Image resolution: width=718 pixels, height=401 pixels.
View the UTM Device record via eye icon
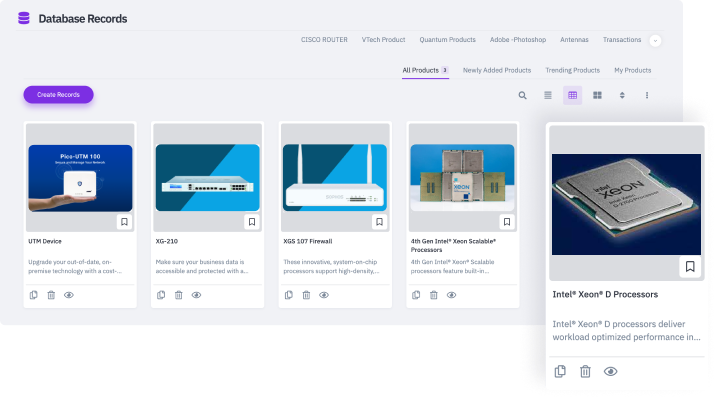pyautogui.click(x=69, y=295)
